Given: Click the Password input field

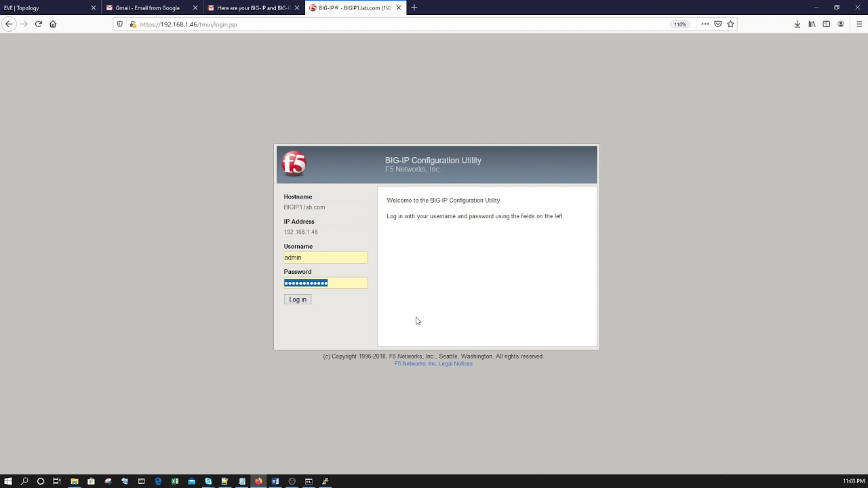Looking at the screenshot, I should 325,283.
